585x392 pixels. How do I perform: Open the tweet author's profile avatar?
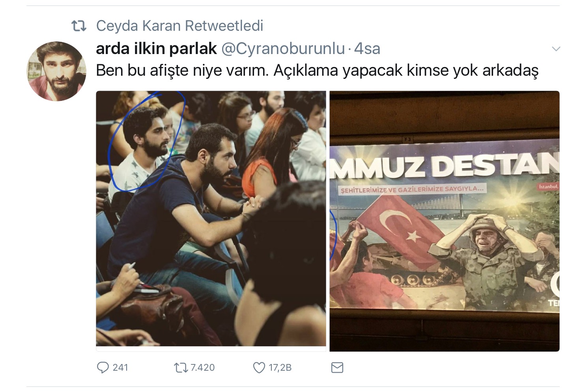point(56,71)
